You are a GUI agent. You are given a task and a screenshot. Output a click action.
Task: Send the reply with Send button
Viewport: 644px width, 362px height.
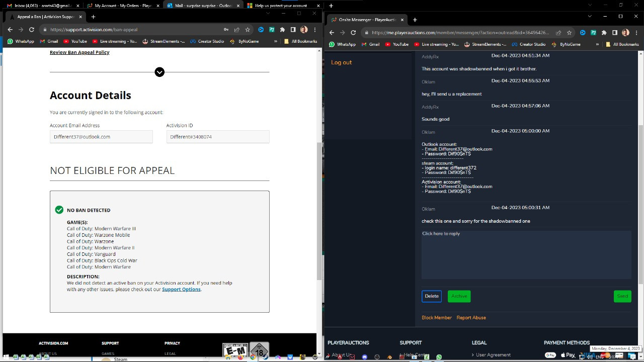pyautogui.click(x=622, y=296)
